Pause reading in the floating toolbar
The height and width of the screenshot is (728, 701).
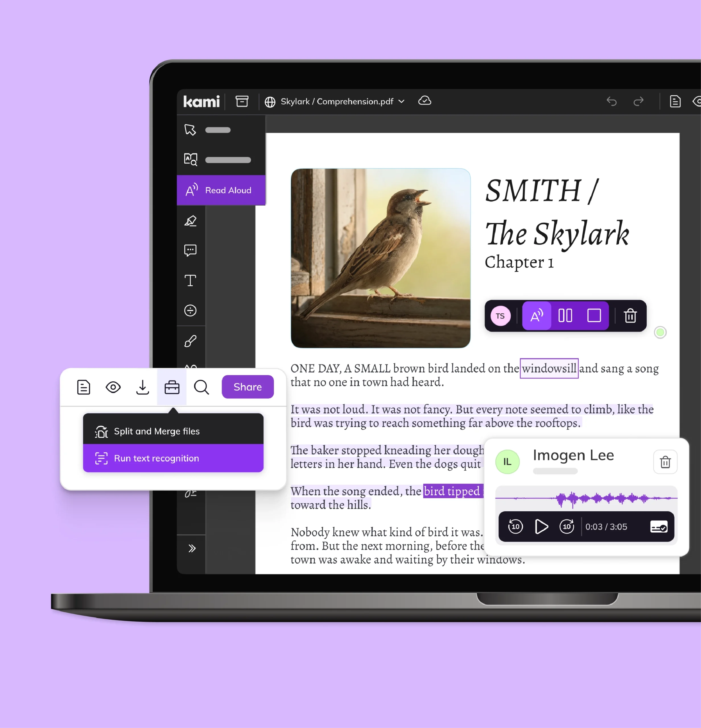[565, 316]
